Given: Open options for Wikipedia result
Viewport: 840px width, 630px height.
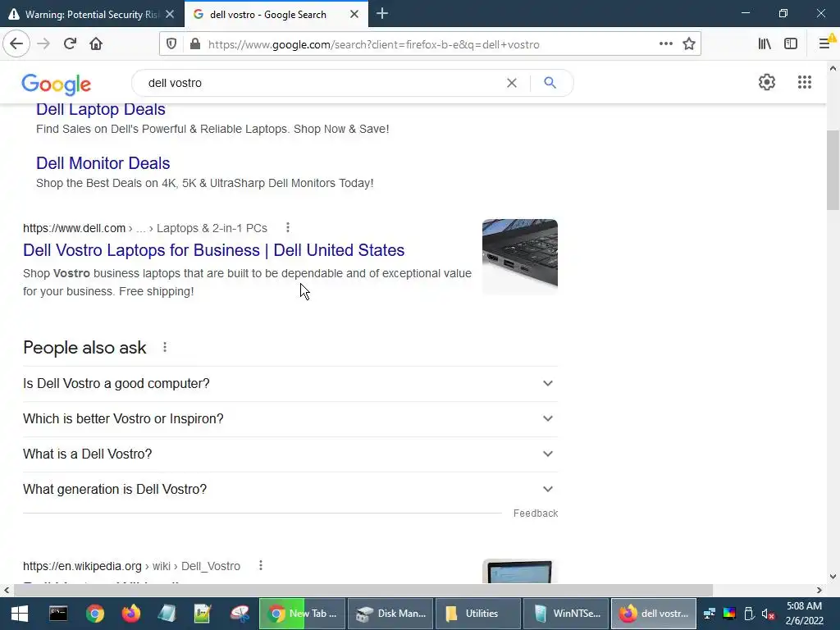Looking at the screenshot, I should pos(260,566).
